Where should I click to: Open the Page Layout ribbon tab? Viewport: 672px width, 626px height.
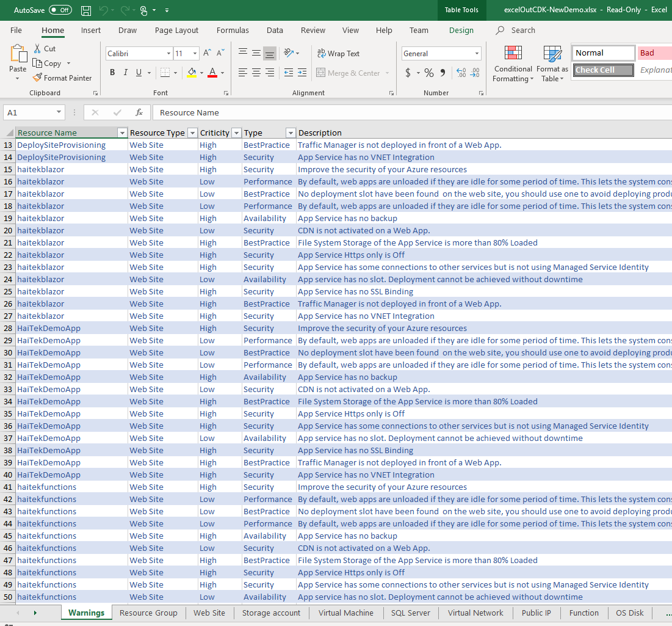click(x=176, y=31)
